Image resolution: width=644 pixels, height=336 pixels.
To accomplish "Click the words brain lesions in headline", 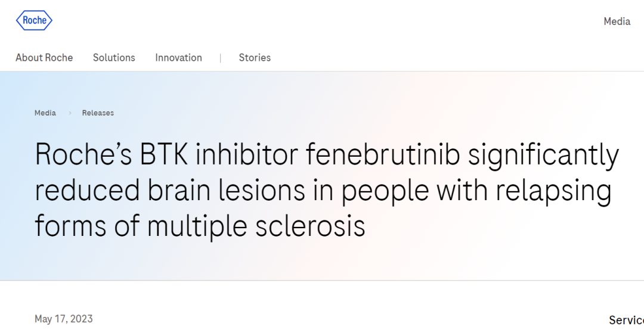I will (227, 191).
